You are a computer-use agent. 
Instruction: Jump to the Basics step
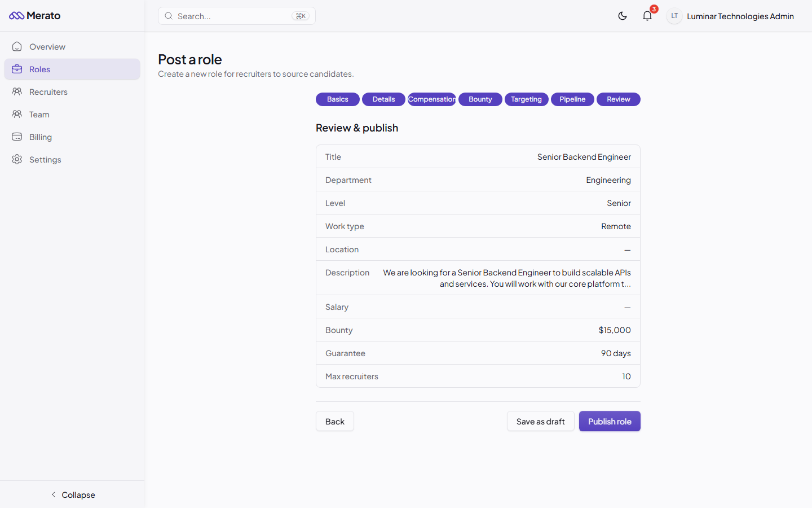tap(337, 99)
